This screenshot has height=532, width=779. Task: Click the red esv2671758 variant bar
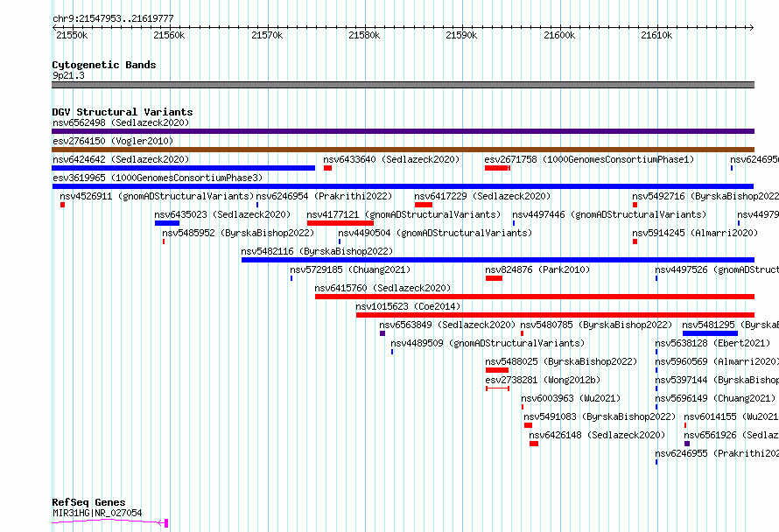point(497,168)
